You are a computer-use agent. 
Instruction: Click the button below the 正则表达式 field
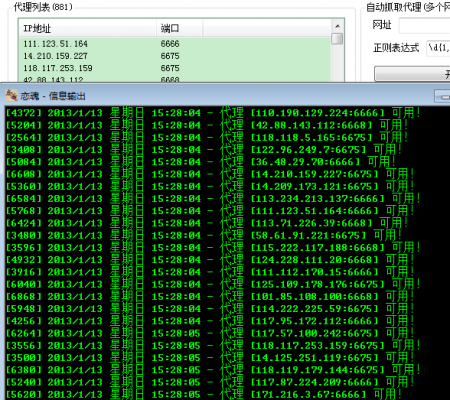412,74
